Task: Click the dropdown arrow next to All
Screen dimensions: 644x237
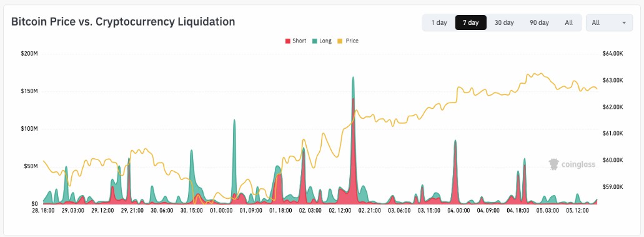Action: 624,23
